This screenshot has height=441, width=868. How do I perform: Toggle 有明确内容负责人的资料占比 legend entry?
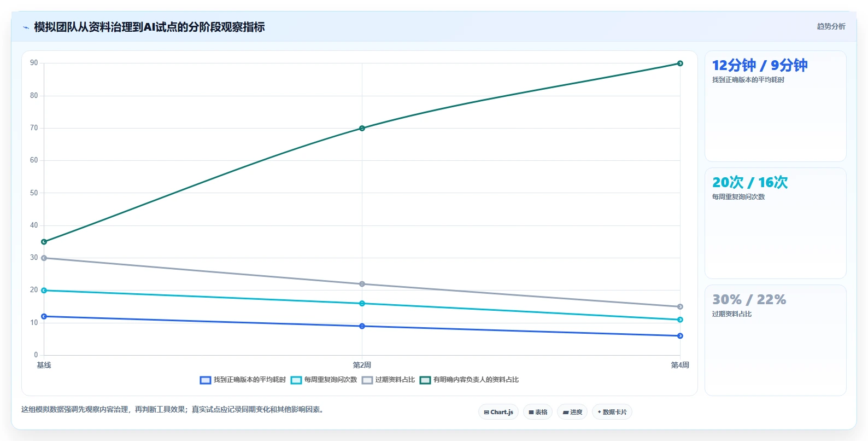[469, 380]
